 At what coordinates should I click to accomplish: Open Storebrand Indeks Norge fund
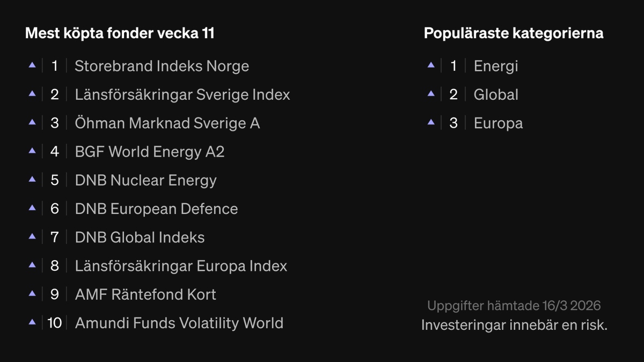tap(162, 66)
